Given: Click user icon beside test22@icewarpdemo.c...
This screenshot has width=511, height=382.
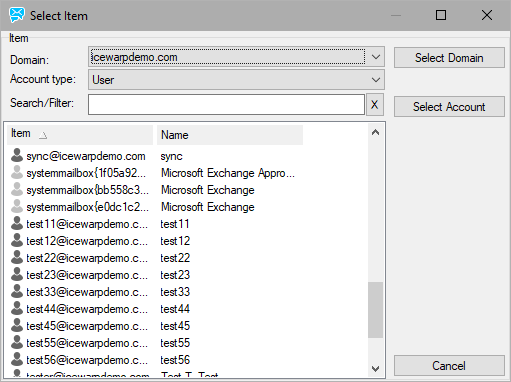Looking at the screenshot, I should (17, 257).
